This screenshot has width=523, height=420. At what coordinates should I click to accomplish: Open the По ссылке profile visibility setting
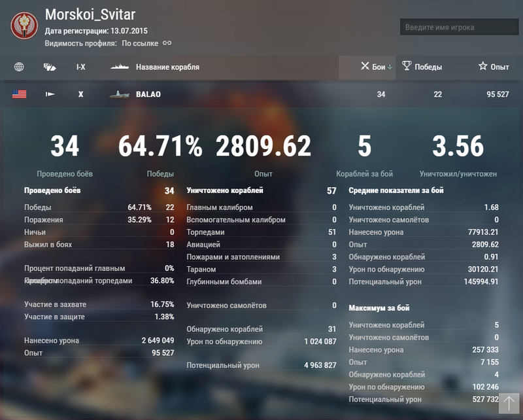coord(140,43)
